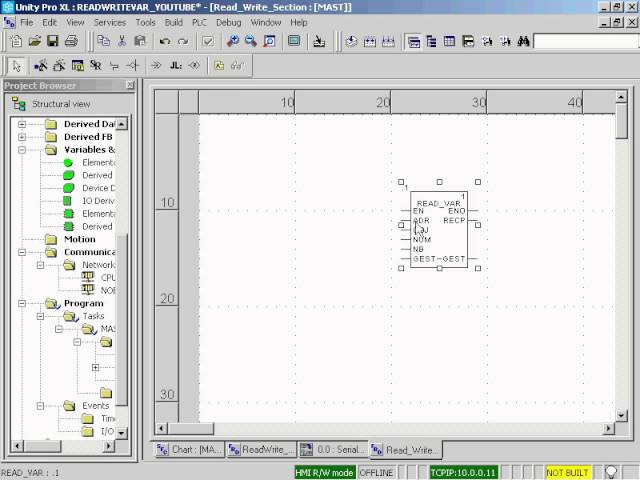Print using the printer toolbar icon

pos(71,41)
